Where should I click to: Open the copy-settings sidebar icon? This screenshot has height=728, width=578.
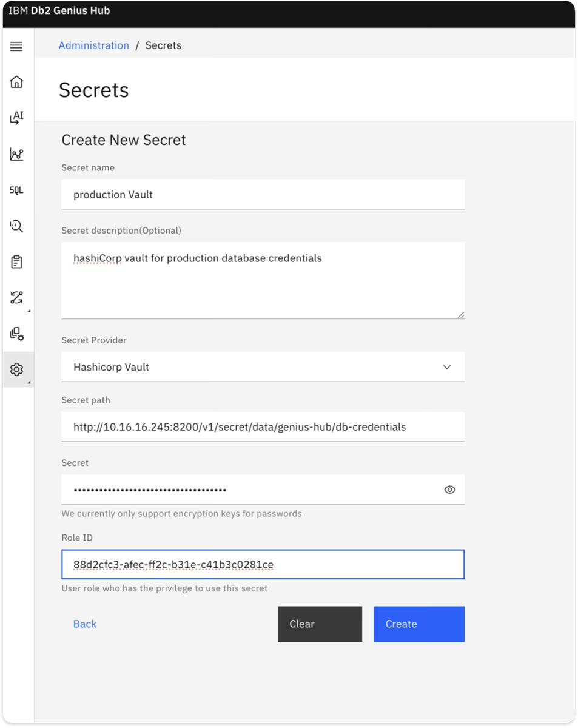point(16,334)
